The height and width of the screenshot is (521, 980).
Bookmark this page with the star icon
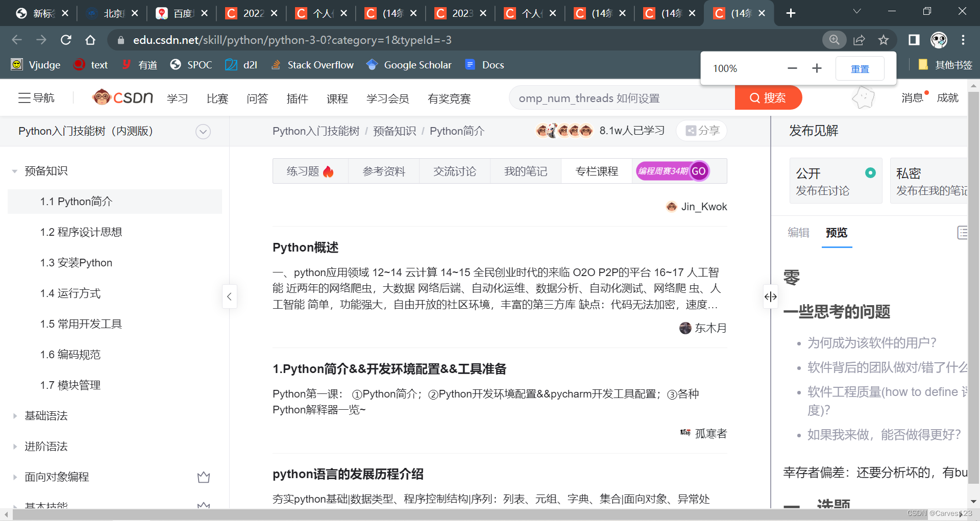(884, 40)
